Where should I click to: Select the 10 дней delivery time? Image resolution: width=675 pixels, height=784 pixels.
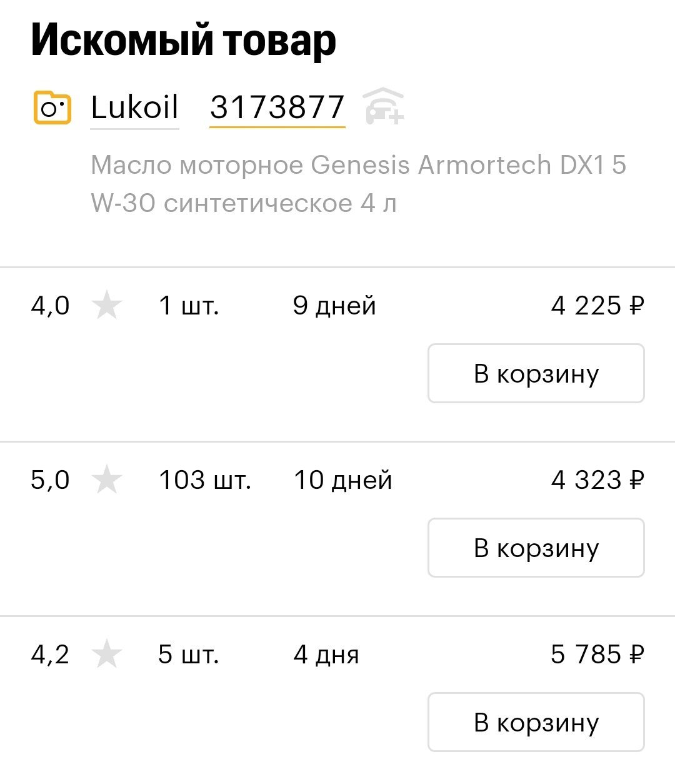342,480
